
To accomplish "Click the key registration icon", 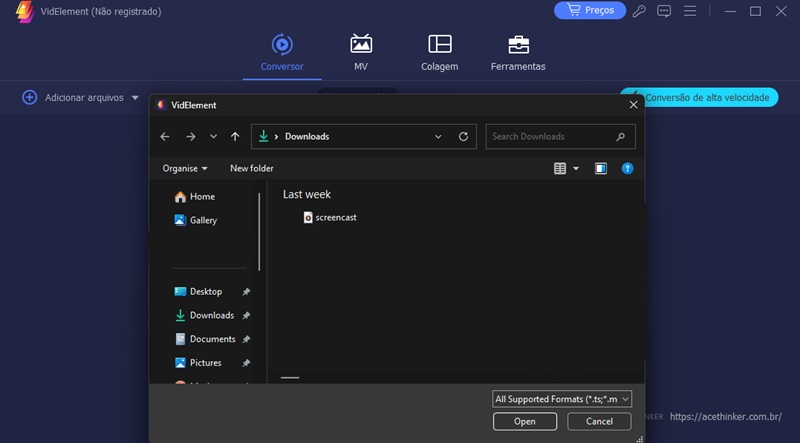I will click(x=640, y=11).
